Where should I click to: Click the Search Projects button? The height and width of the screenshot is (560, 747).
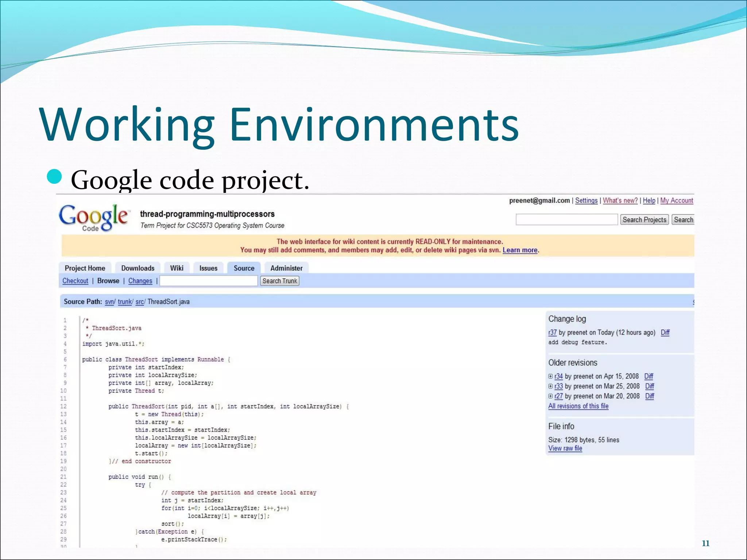click(x=645, y=219)
